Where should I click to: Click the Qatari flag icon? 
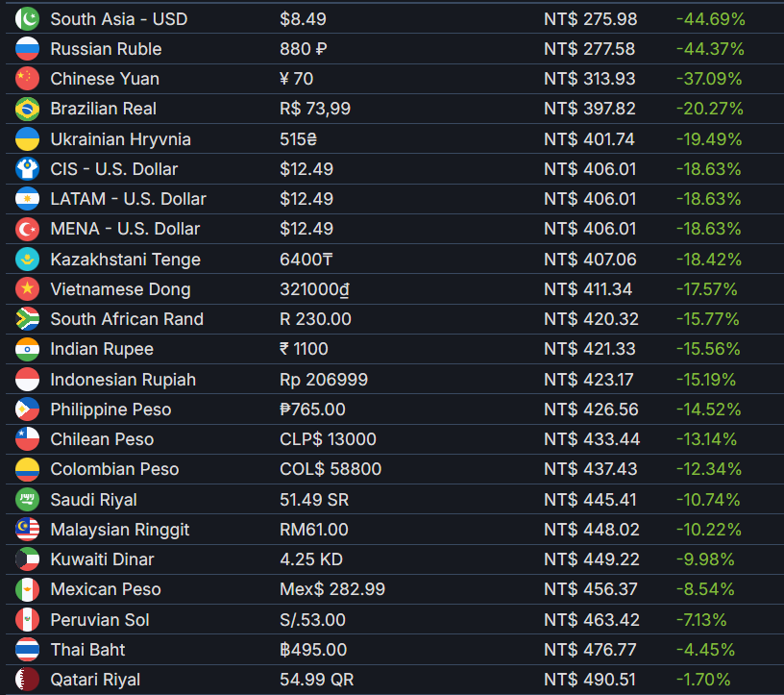27,680
